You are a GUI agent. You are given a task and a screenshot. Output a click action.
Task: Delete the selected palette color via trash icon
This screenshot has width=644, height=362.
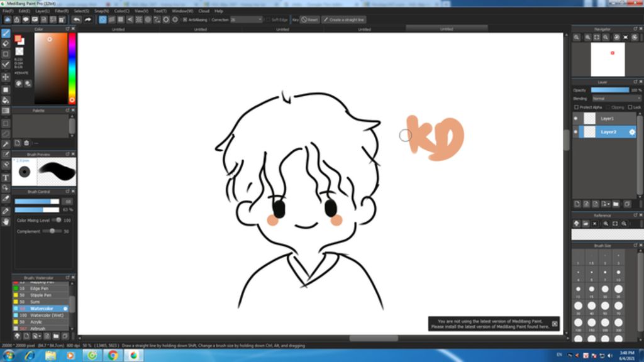pyautogui.click(x=26, y=143)
